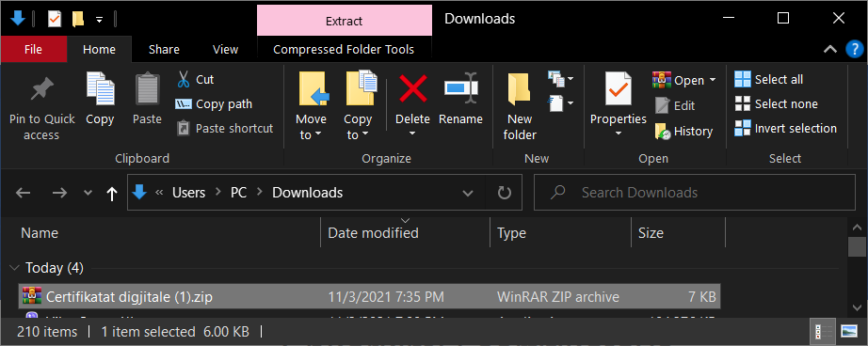Open Customize Quick Access Toolbar dropdown
Viewport: 868px width, 346px height.
(x=99, y=20)
